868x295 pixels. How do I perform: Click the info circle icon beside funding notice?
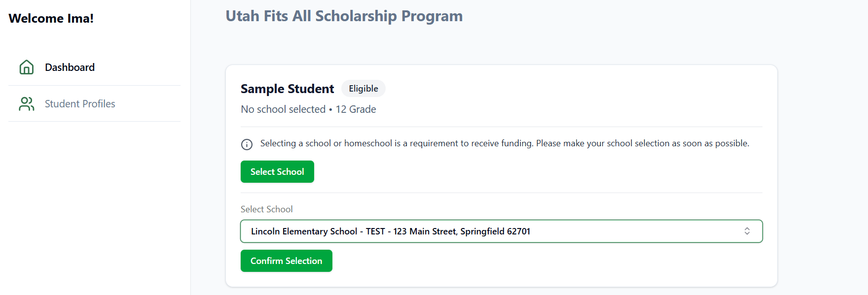[247, 144]
